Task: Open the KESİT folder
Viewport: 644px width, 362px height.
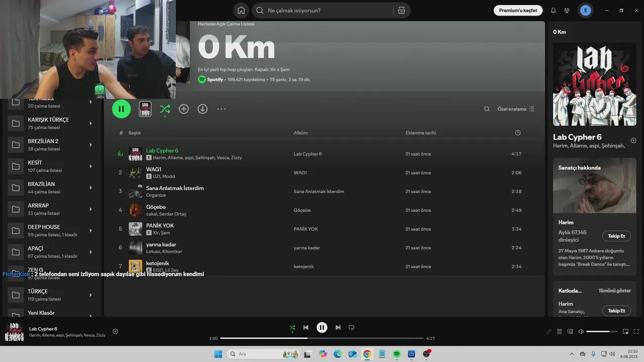Action: (x=53, y=166)
